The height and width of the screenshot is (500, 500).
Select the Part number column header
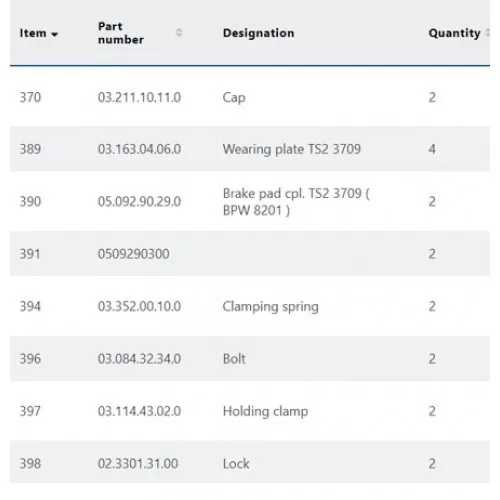pyautogui.click(x=121, y=33)
